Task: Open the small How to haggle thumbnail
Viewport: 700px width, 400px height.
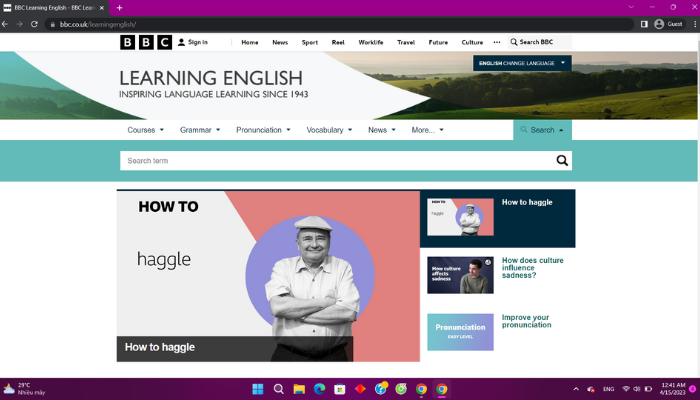Action: click(460, 217)
